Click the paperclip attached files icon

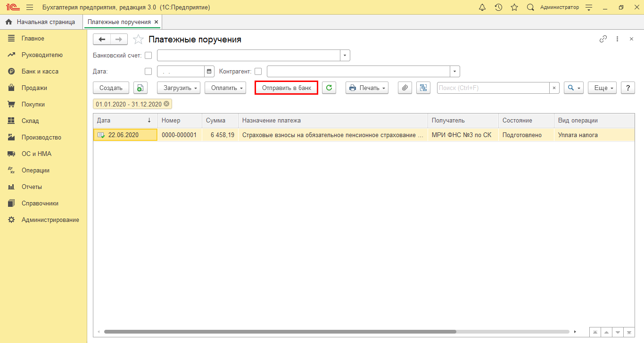pyautogui.click(x=405, y=88)
